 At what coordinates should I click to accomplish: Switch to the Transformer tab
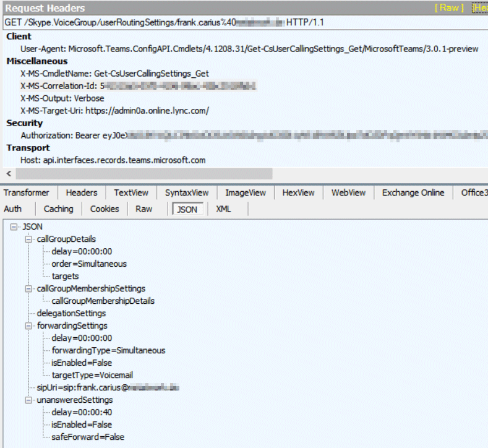pos(26,193)
